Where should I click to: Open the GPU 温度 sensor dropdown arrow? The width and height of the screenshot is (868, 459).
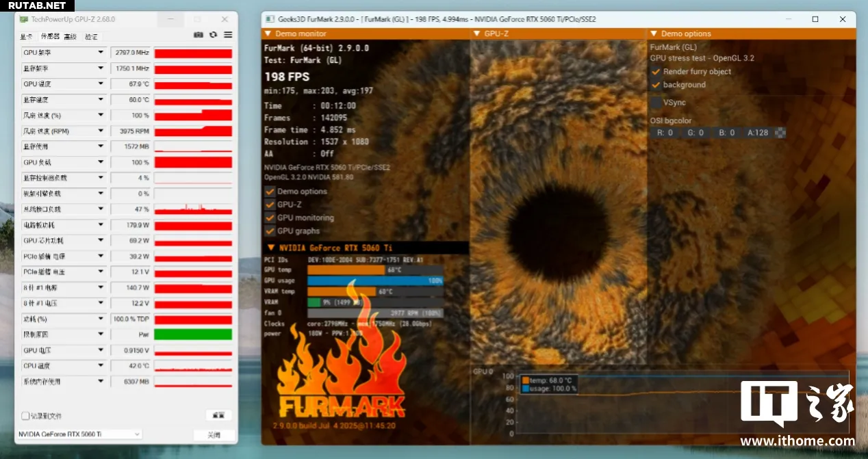coord(101,84)
